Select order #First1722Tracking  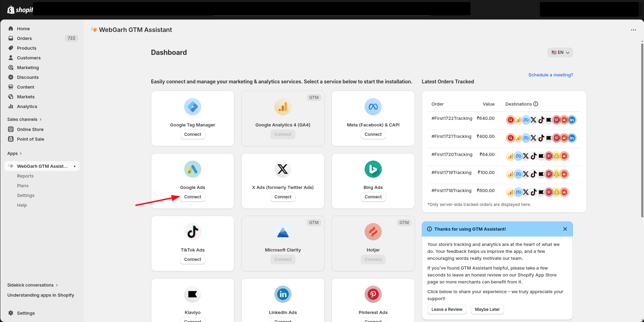452,118
